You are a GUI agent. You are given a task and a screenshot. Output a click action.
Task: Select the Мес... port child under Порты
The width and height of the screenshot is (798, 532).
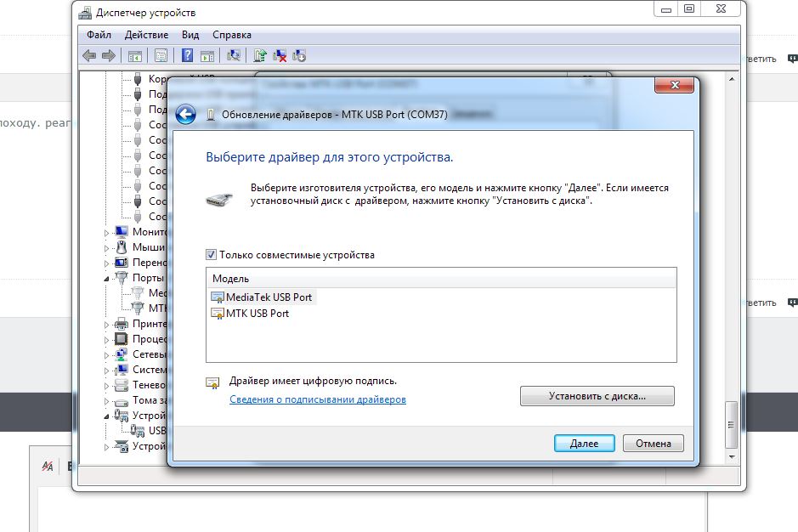pyautogui.click(x=149, y=292)
